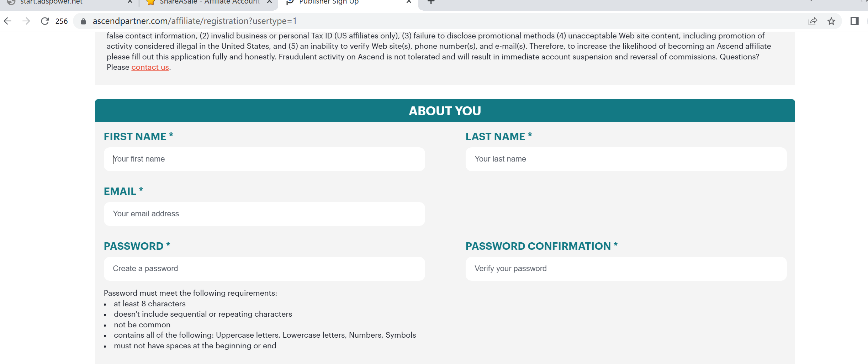Image resolution: width=868 pixels, height=364 pixels.
Task: Close the ShareASale Affiliate Account tab
Action: coord(269,2)
